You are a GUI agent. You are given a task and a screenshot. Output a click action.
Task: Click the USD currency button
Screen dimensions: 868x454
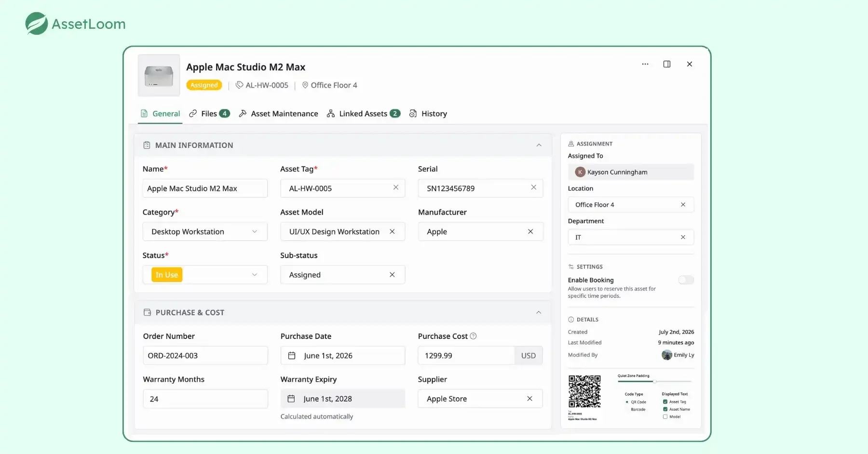click(x=529, y=356)
